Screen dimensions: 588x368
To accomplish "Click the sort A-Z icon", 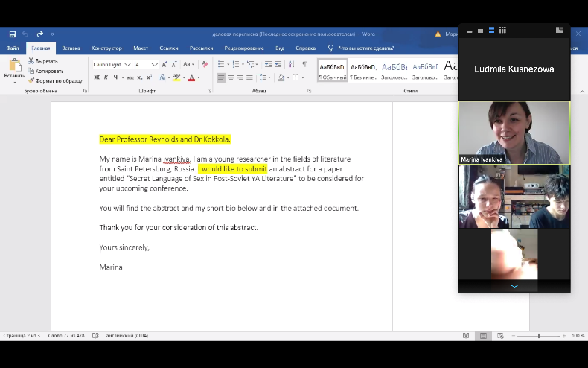I will point(292,64).
